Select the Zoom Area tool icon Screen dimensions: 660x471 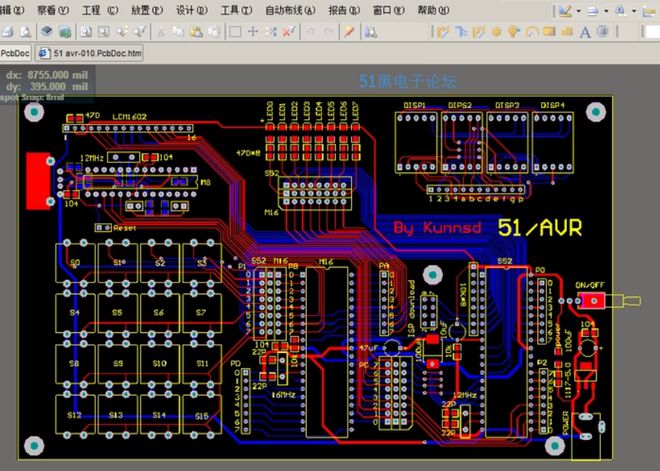pos(104,32)
